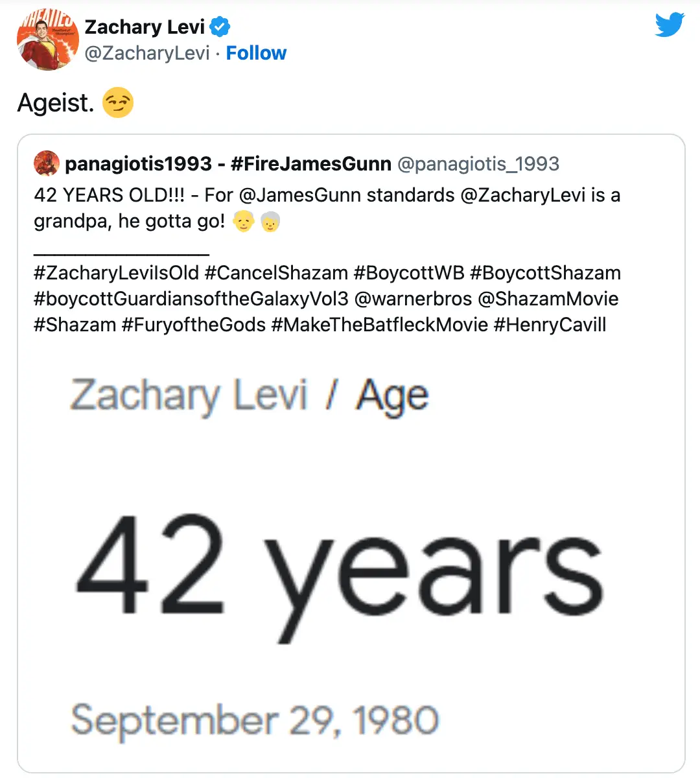Click the Follow button

[x=257, y=53]
